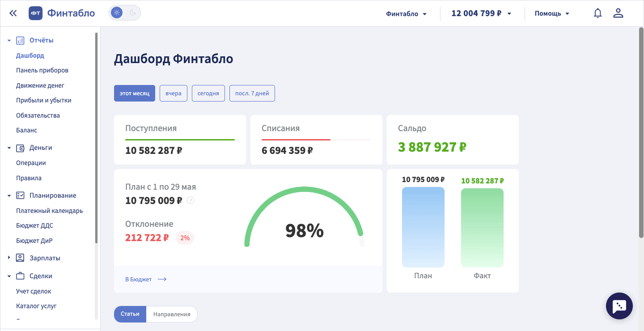Open Движение денег report
Screen dimensions: 644x331
40,85
